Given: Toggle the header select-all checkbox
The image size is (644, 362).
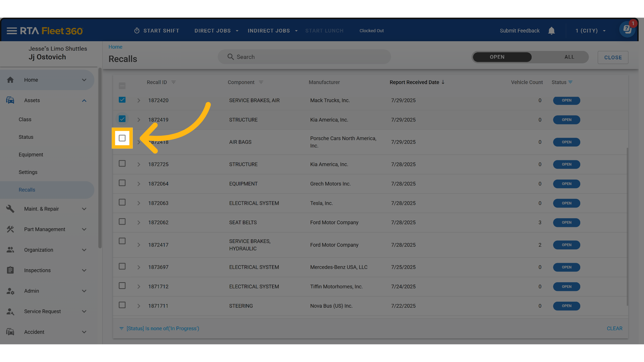Looking at the screenshot, I should click(122, 86).
